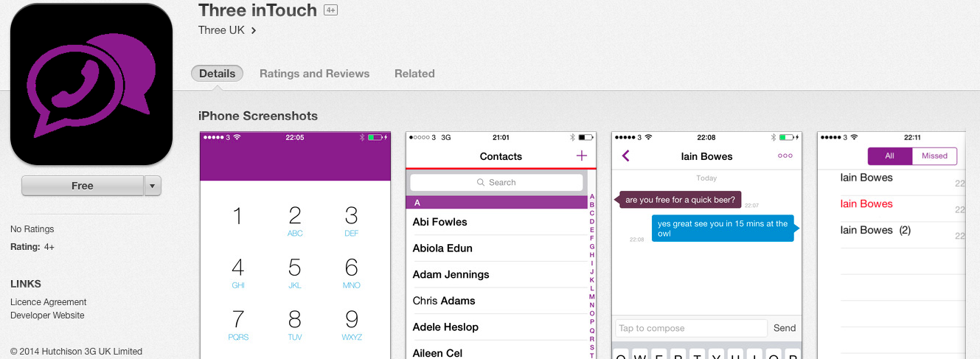Screen dimensions: 980x359
Task: Click the iPhone Screenshots heading
Action: 258,116
